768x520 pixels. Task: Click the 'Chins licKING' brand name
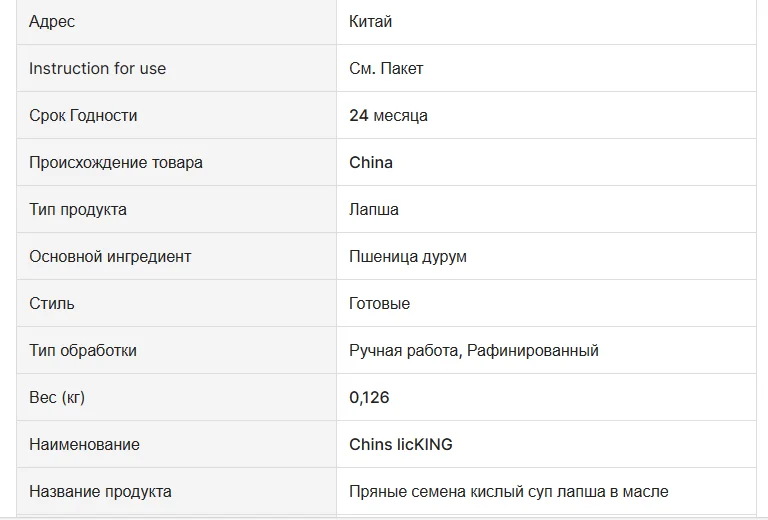pyautogui.click(x=401, y=444)
